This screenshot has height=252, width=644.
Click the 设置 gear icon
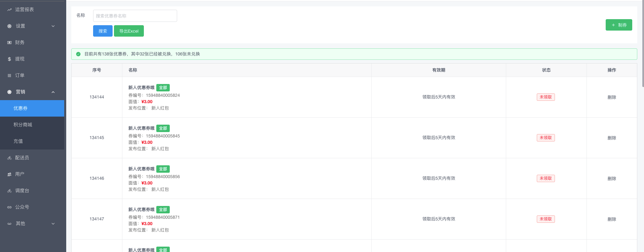pyautogui.click(x=9, y=26)
